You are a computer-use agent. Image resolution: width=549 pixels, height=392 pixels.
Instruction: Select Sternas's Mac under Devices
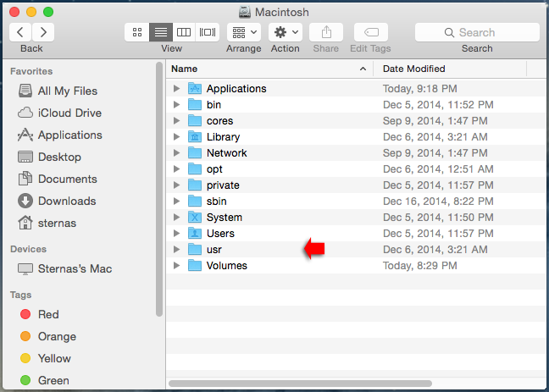[64, 268]
